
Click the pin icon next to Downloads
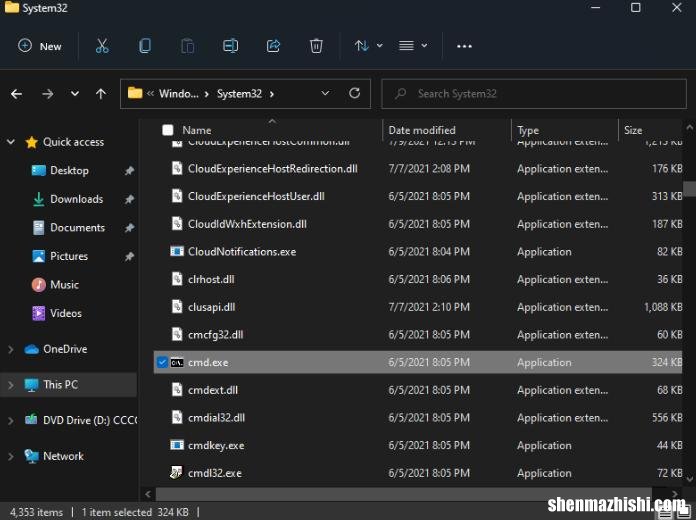(x=129, y=199)
